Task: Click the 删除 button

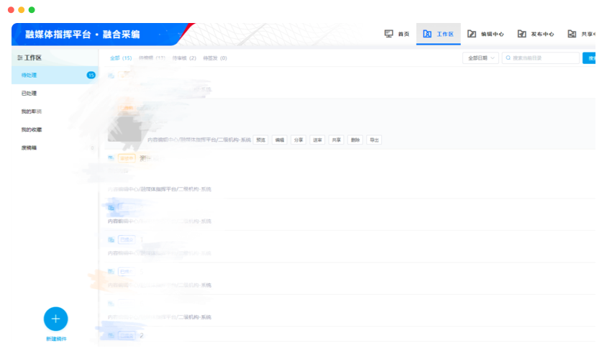Action: pyautogui.click(x=355, y=140)
